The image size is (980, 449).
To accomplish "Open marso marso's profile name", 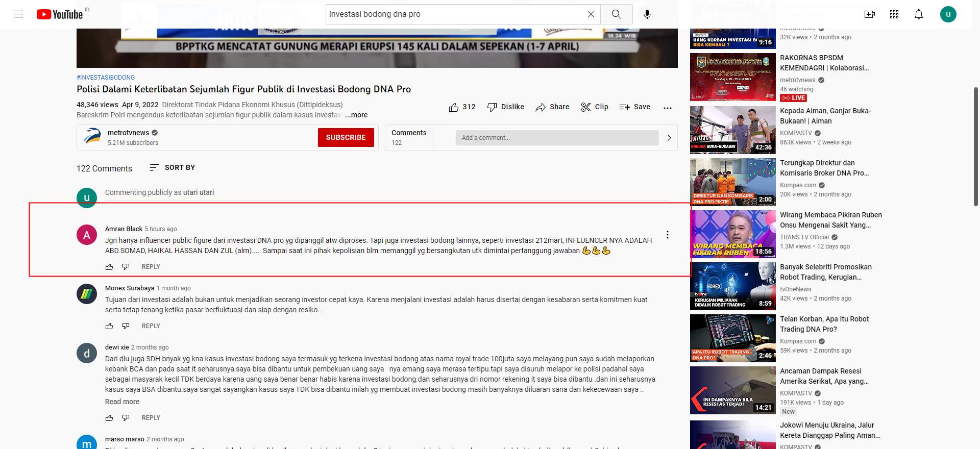I will point(125,439).
